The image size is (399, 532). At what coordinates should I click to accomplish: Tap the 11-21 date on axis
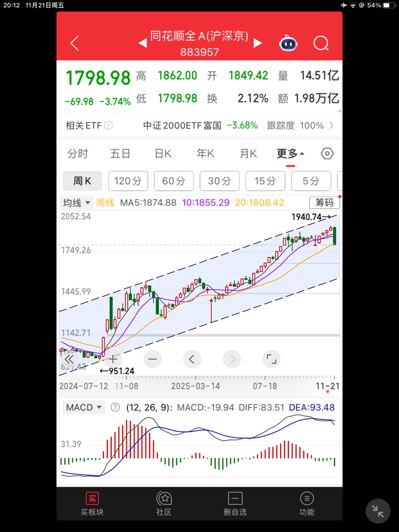coord(327,386)
